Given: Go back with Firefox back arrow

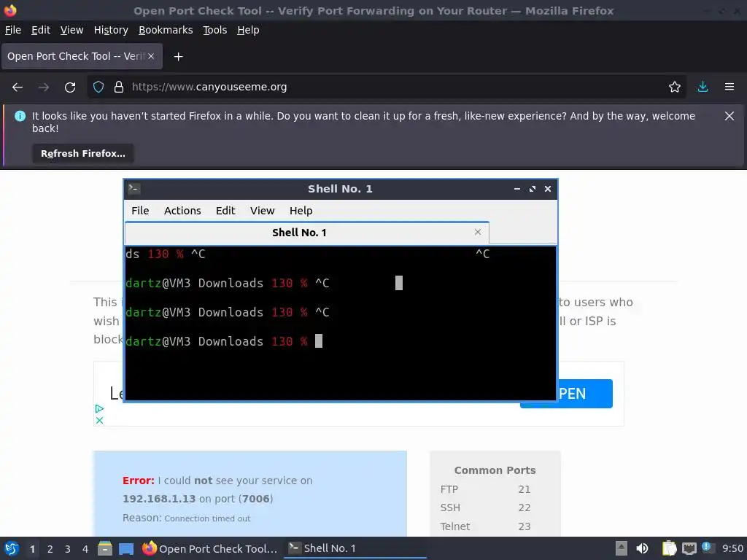Looking at the screenshot, I should click(x=18, y=87).
